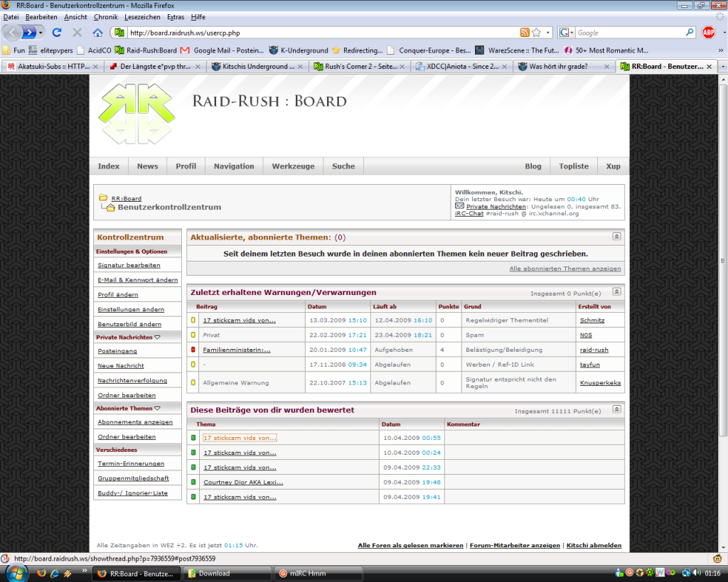Open the Datei menu
The height and width of the screenshot is (582, 728).
pyautogui.click(x=11, y=17)
